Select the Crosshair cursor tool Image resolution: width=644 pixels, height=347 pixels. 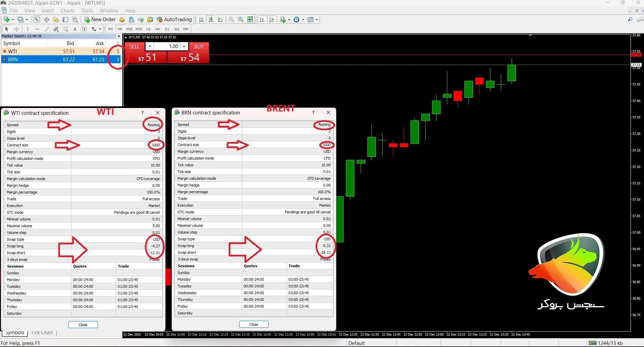click(16, 29)
